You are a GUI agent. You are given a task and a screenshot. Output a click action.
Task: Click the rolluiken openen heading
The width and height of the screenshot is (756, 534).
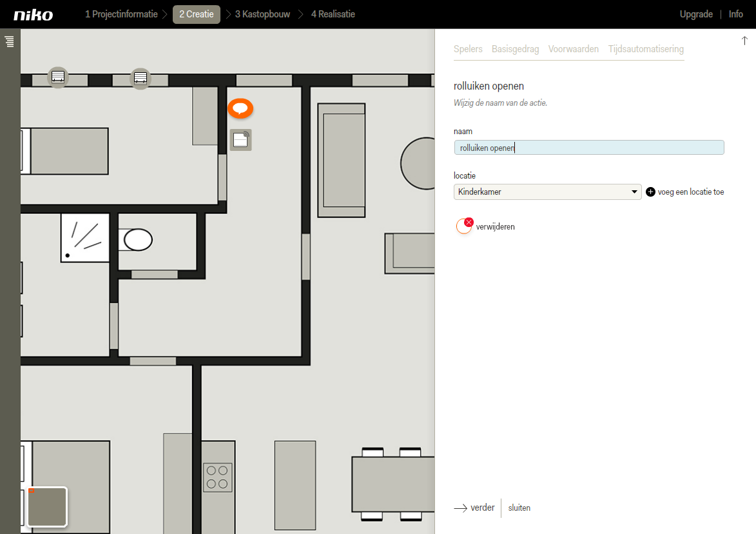(489, 86)
